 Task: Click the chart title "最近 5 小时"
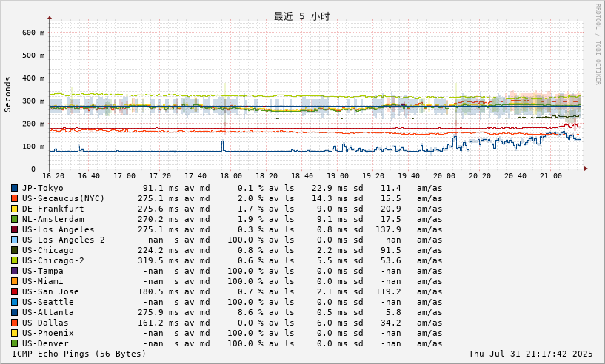click(x=301, y=16)
